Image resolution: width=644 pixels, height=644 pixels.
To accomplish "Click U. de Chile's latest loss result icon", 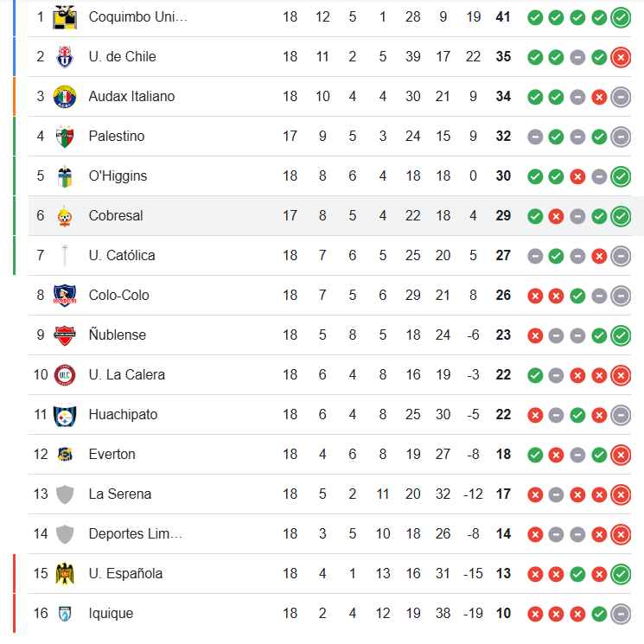I will (x=620, y=57).
